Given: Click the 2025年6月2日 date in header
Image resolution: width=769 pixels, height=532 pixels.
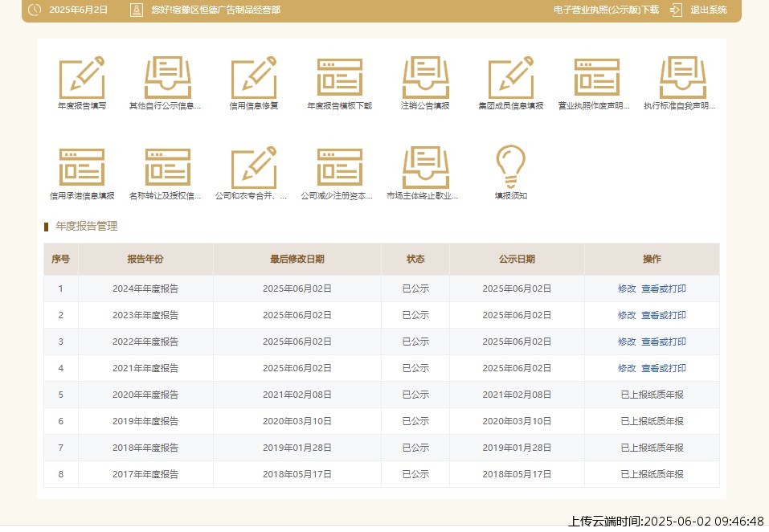Looking at the screenshot, I should (x=79, y=10).
